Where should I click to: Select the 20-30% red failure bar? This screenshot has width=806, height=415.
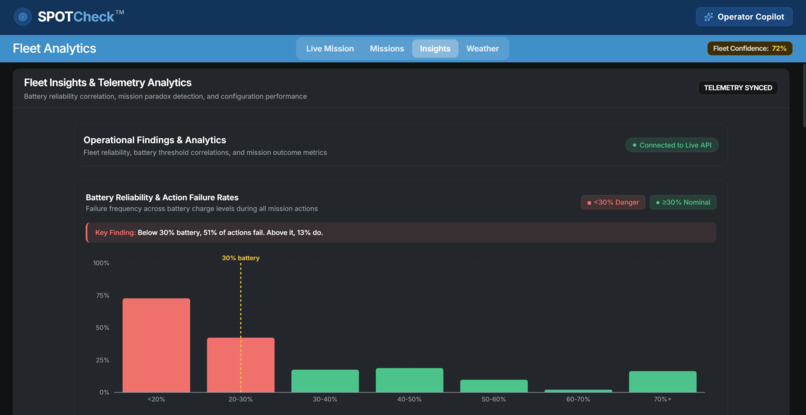coord(241,365)
